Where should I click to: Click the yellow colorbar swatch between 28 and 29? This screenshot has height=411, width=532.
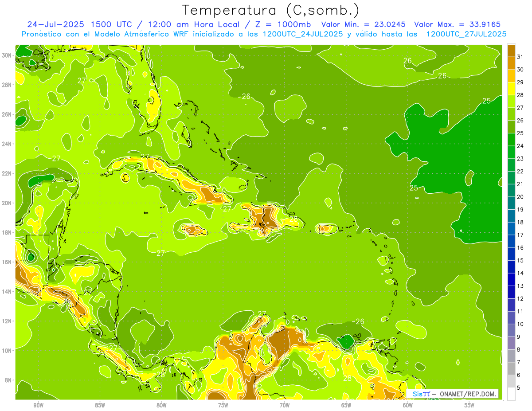pyautogui.click(x=511, y=89)
